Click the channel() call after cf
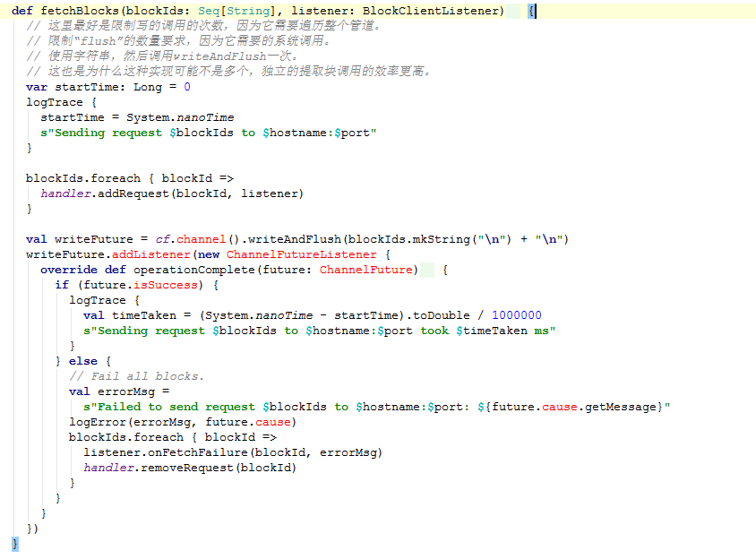The height and width of the screenshot is (559, 756). click(197, 239)
